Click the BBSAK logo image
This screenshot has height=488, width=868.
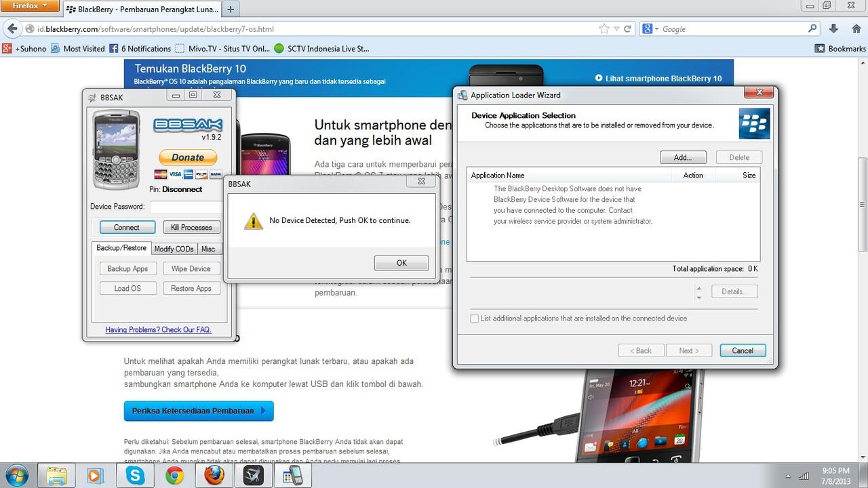coord(187,126)
